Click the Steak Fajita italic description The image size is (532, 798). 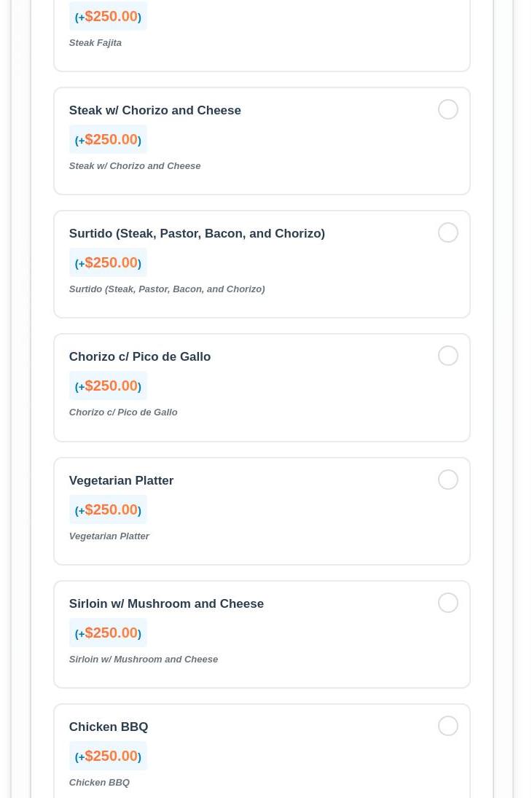click(95, 43)
